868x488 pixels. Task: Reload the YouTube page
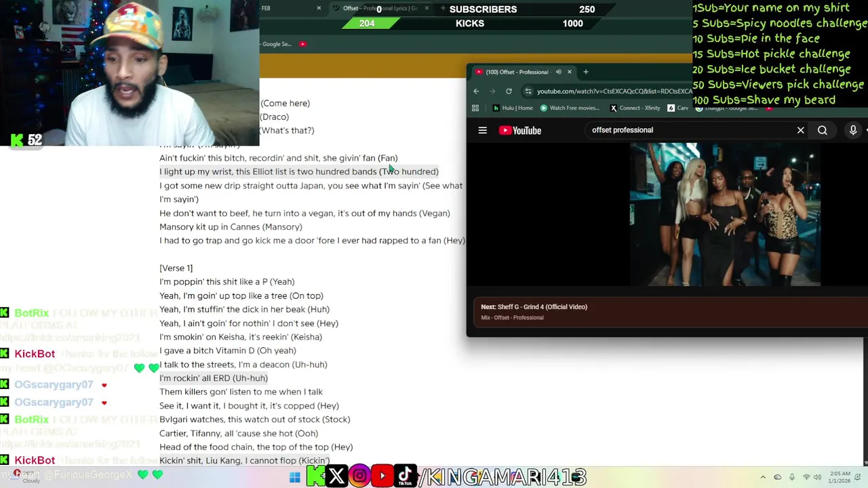click(x=509, y=91)
